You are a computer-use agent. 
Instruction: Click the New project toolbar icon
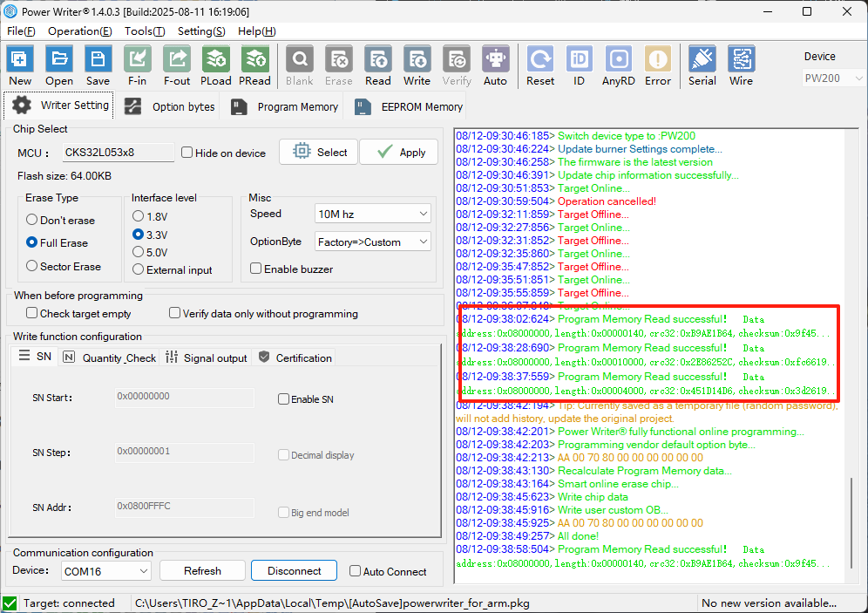[20, 65]
